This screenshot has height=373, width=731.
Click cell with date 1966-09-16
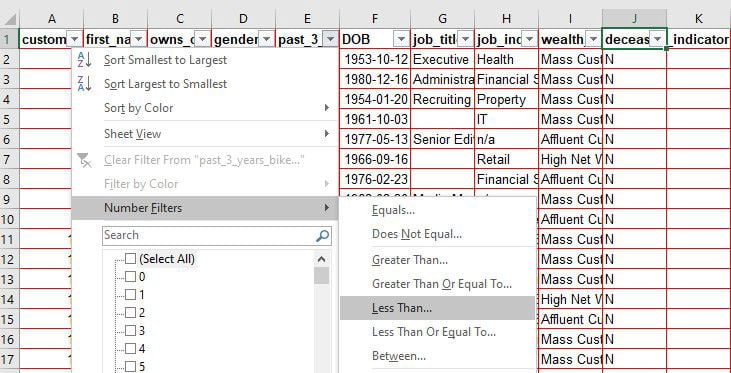pyautogui.click(x=375, y=159)
